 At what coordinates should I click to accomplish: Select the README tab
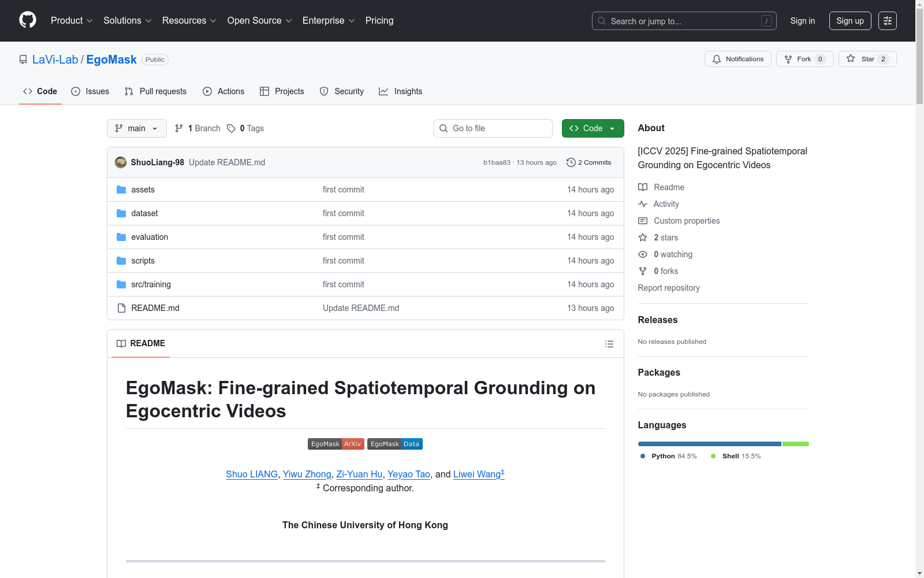(x=141, y=343)
